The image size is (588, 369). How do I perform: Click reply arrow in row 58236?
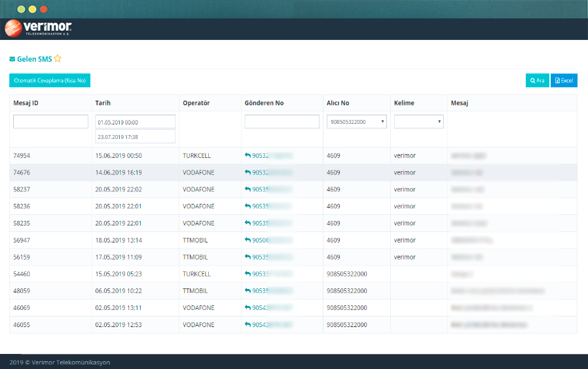[x=248, y=206]
